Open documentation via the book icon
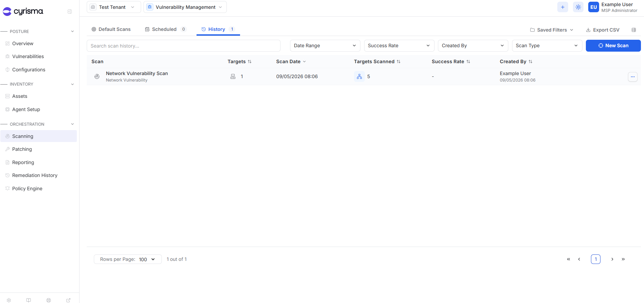Image resolution: width=644 pixels, height=303 pixels. pyautogui.click(x=29, y=300)
